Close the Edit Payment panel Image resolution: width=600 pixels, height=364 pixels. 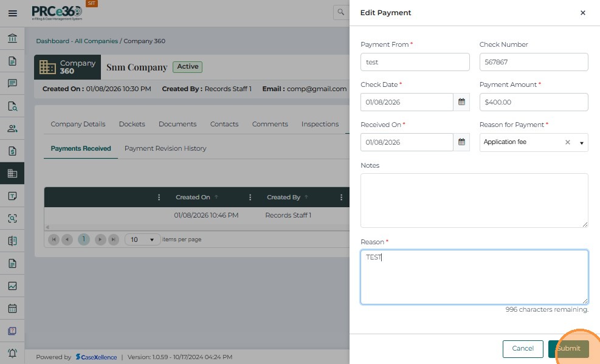pyautogui.click(x=583, y=13)
